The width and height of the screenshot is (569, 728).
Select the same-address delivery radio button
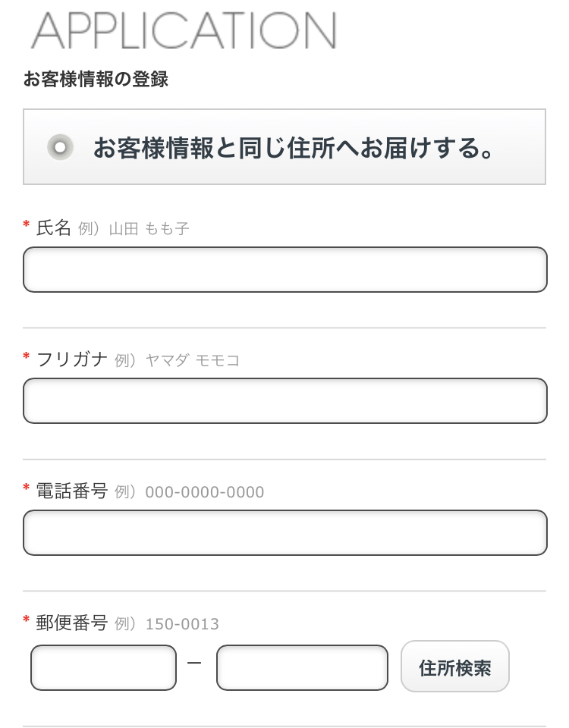click(61, 147)
